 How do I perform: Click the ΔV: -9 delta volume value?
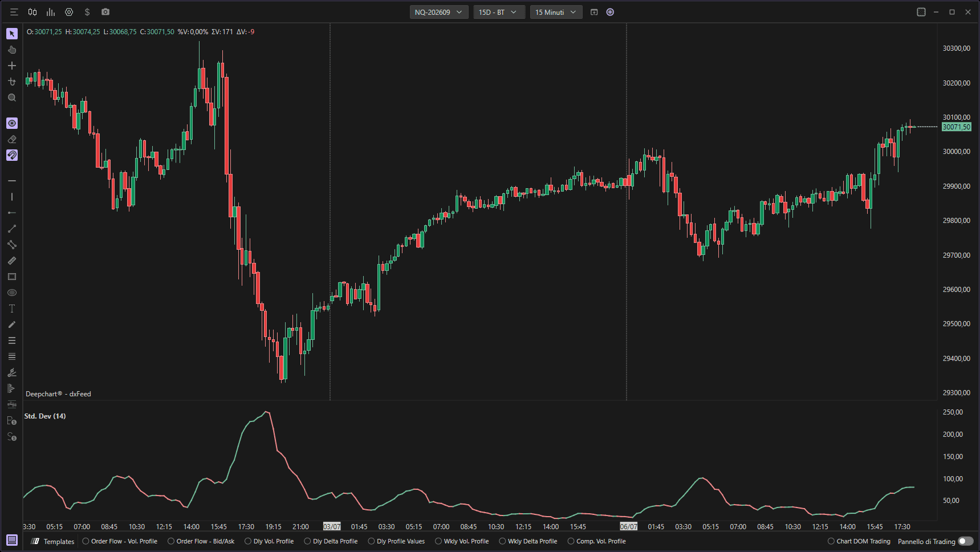click(246, 32)
